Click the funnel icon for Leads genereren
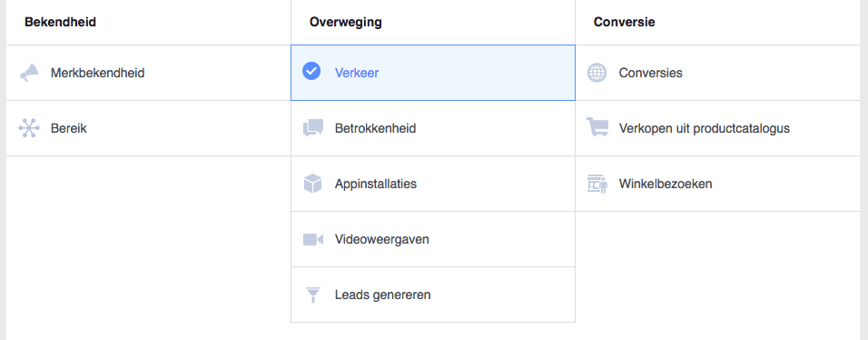This screenshot has height=340, width=868. (x=312, y=295)
